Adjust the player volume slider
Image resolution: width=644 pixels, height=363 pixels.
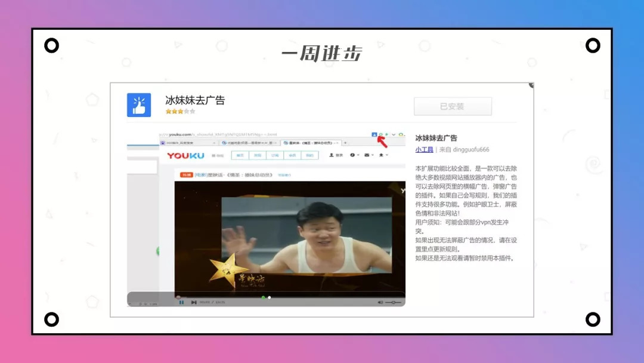(x=393, y=302)
